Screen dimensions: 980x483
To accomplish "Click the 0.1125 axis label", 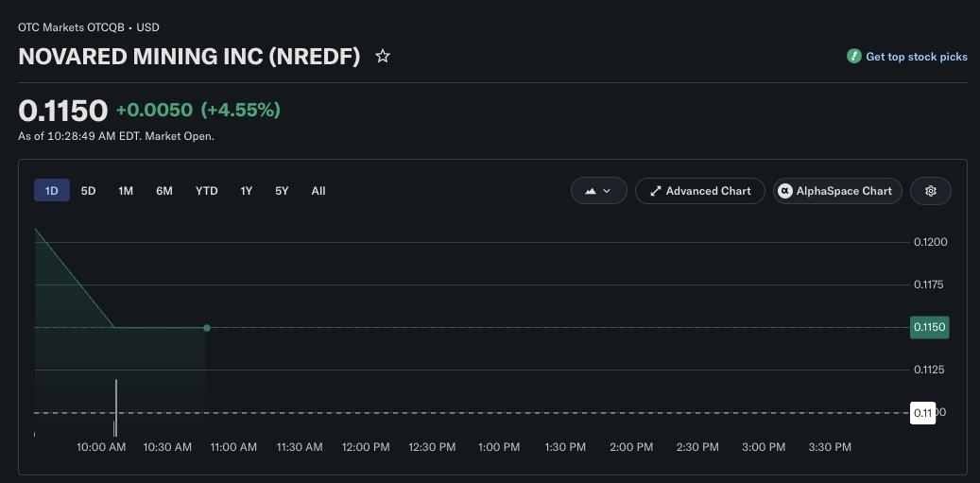I will coord(931,370).
